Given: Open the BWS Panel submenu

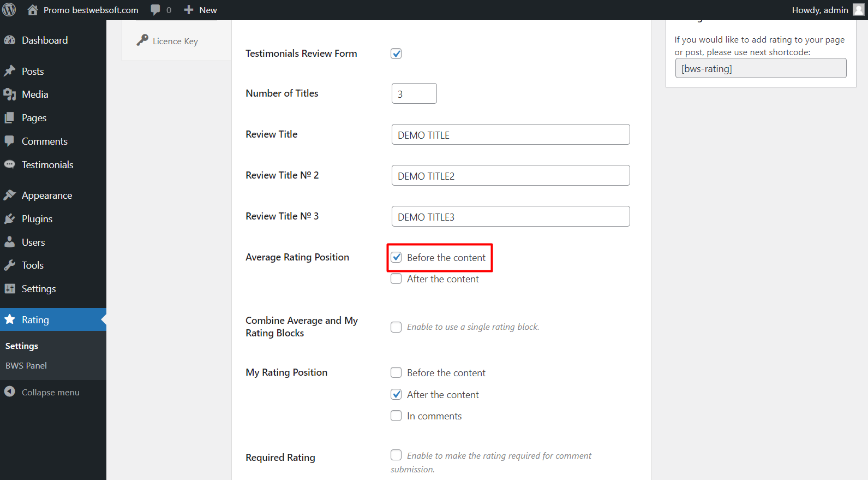Looking at the screenshot, I should 26,365.
